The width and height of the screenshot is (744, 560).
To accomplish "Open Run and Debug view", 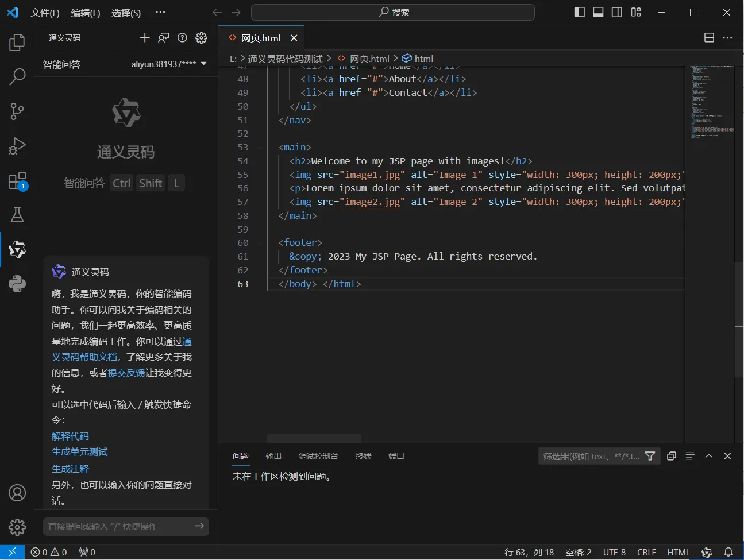I will coord(17,145).
